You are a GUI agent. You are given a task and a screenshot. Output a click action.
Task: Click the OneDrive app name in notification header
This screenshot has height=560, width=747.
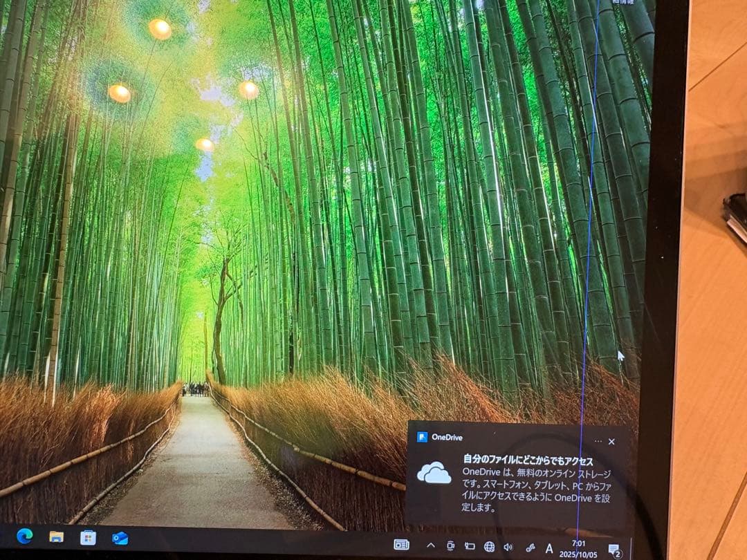point(447,437)
